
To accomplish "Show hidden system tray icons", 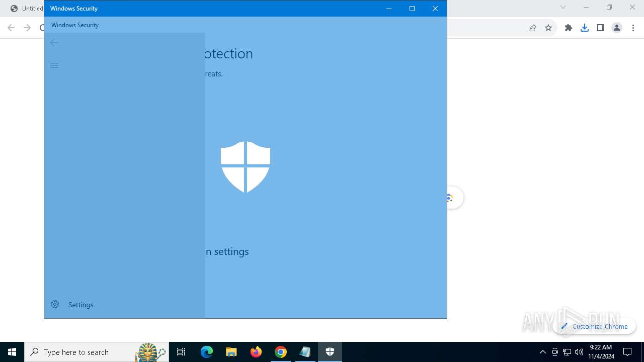I will [x=542, y=352].
